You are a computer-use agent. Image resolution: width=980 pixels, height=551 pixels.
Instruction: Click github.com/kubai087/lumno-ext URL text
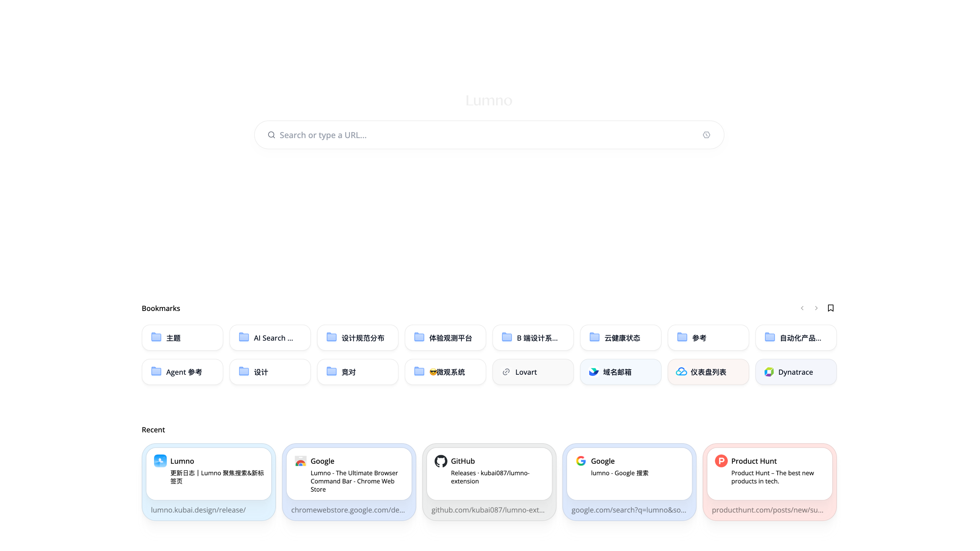488,510
